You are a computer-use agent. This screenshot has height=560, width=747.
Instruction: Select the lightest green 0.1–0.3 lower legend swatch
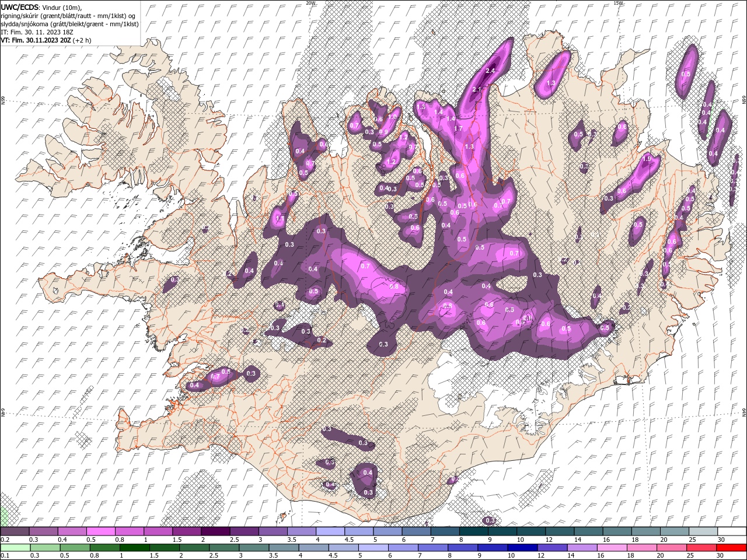tap(15, 548)
